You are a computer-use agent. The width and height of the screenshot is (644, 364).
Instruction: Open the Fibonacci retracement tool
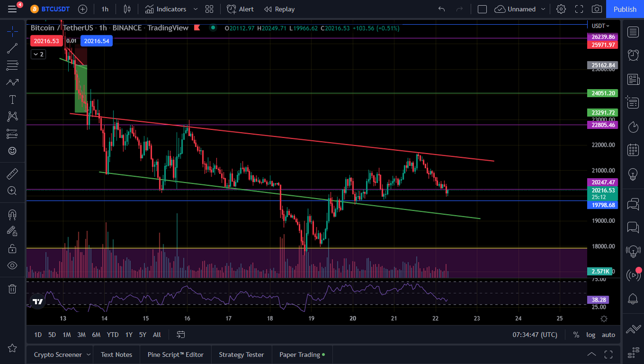pos(12,65)
